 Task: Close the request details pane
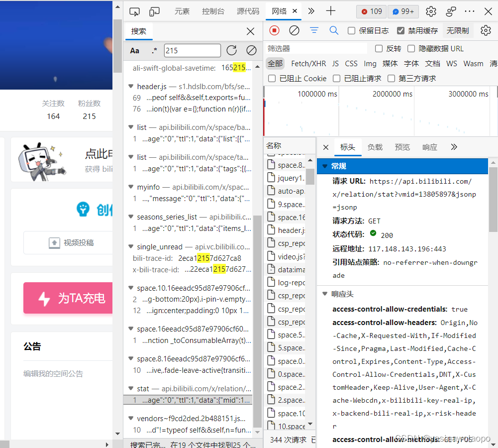326,147
